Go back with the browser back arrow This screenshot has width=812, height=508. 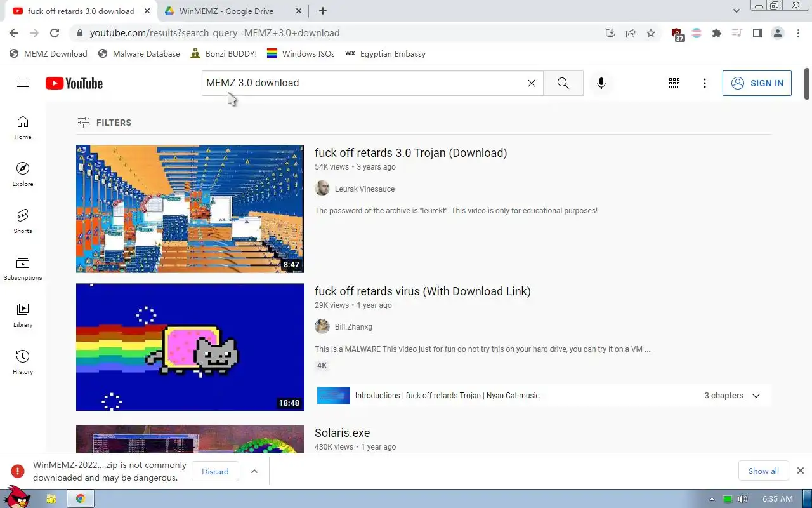(x=14, y=33)
